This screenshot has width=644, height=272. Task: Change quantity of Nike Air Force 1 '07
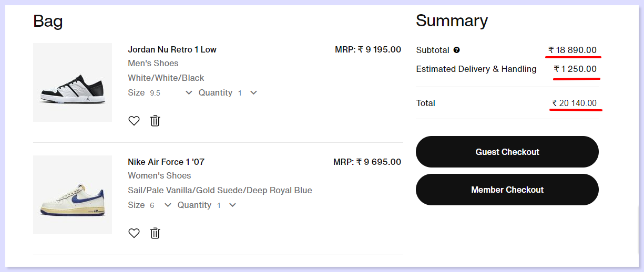point(232,205)
